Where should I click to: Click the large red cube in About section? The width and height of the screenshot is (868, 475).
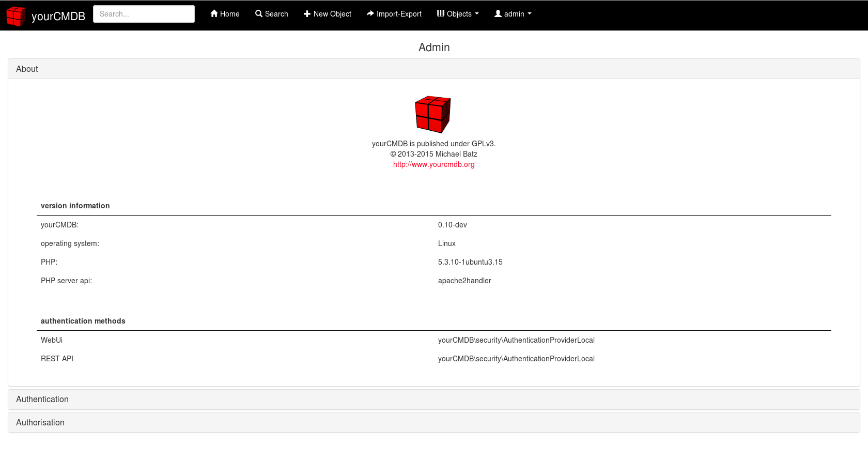click(432, 115)
